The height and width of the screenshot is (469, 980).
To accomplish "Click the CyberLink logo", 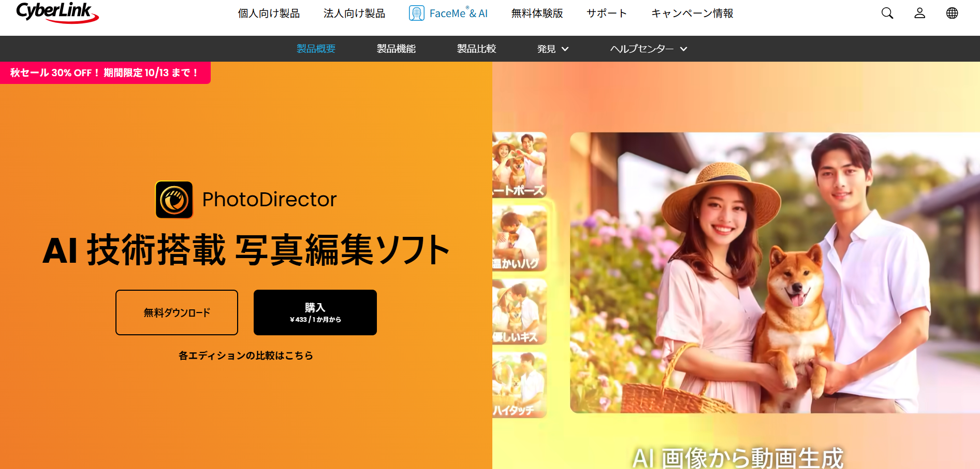I will tap(57, 12).
